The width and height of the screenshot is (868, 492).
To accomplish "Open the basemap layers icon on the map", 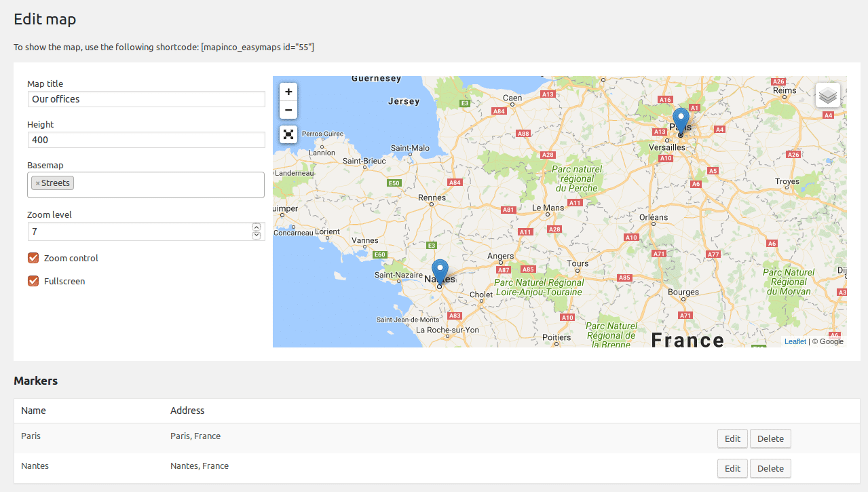I will click(x=827, y=95).
